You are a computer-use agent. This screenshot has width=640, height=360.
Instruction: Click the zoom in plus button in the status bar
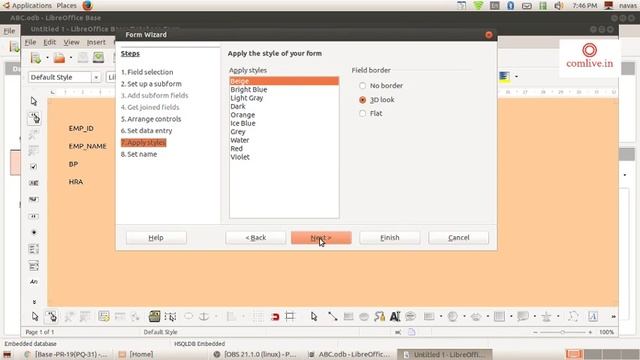pos(590,332)
